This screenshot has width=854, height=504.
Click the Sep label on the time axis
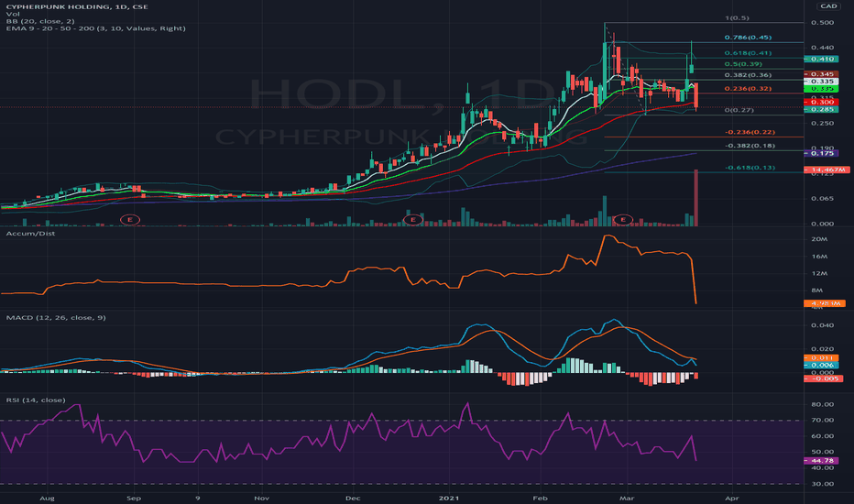point(134,499)
